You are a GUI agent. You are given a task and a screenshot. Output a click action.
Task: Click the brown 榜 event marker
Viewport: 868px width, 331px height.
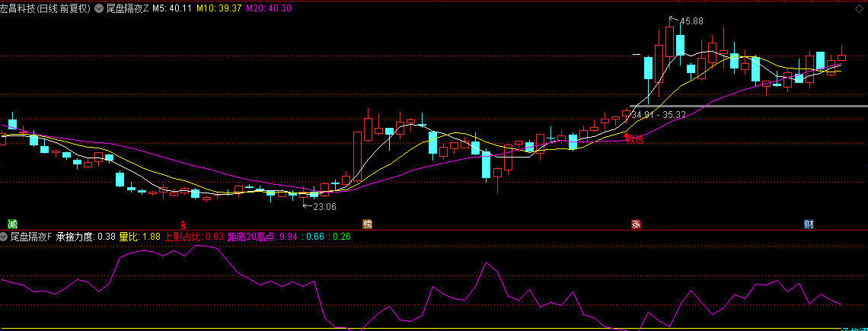[368, 224]
